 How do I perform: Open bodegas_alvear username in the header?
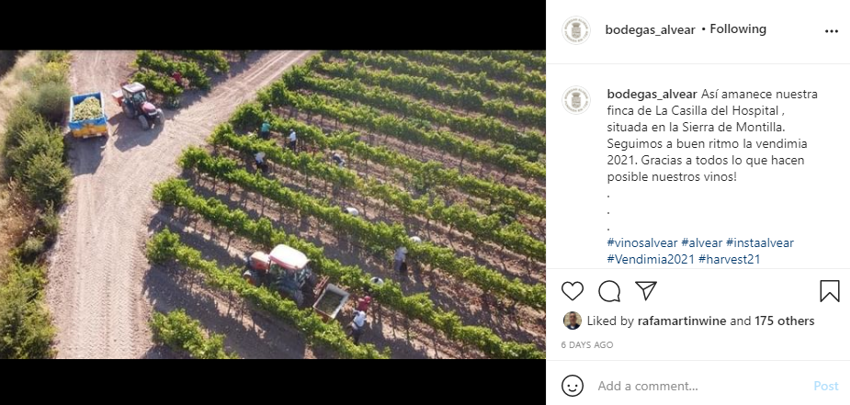[651, 30]
